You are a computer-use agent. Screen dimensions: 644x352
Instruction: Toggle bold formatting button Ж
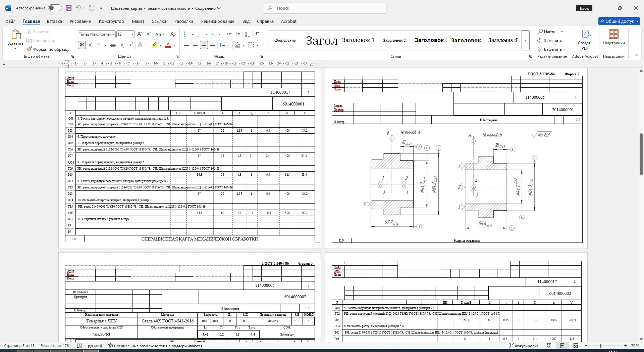(82, 45)
